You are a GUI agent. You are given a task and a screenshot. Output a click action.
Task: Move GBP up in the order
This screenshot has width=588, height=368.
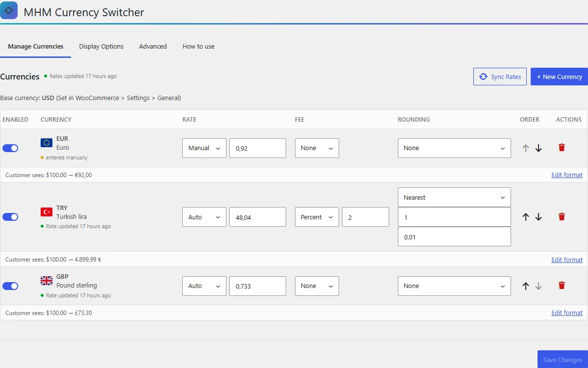pyautogui.click(x=526, y=286)
